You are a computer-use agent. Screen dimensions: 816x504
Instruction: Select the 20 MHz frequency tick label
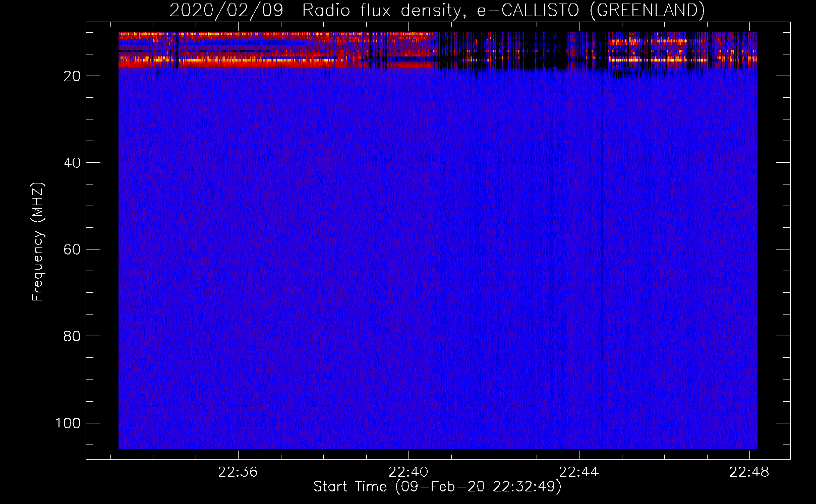[72, 76]
